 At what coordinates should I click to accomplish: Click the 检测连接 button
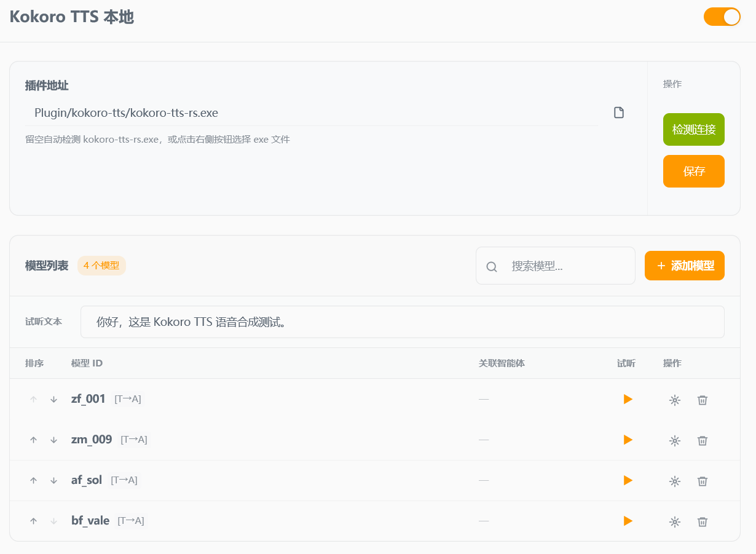(693, 129)
